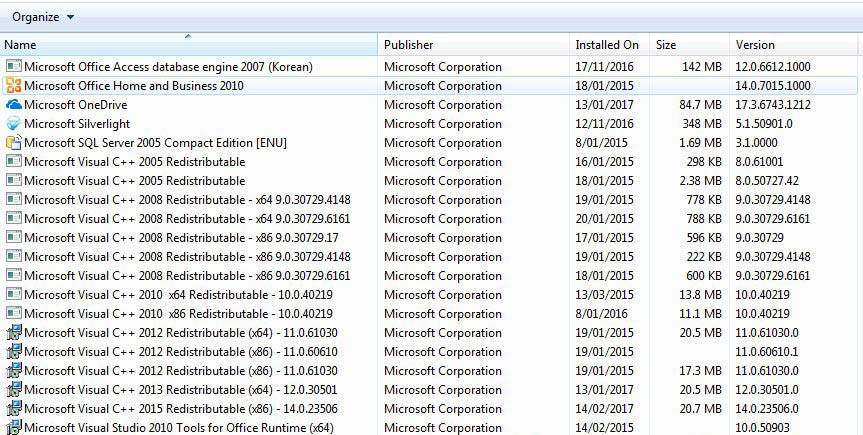Image resolution: width=863 pixels, height=435 pixels.
Task: Click icon of Visual Studio 2010 Tools for Office
Action: pos(14,427)
